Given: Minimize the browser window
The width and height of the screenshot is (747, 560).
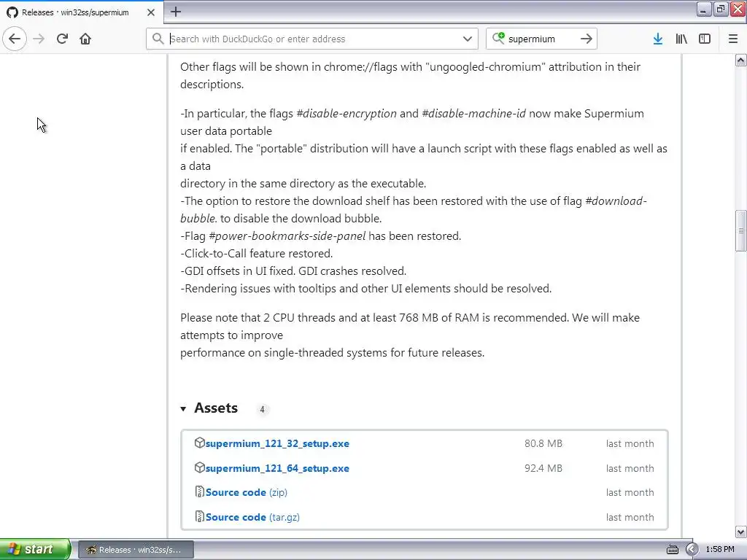Looking at the screenshot, I should pos(704,9).
